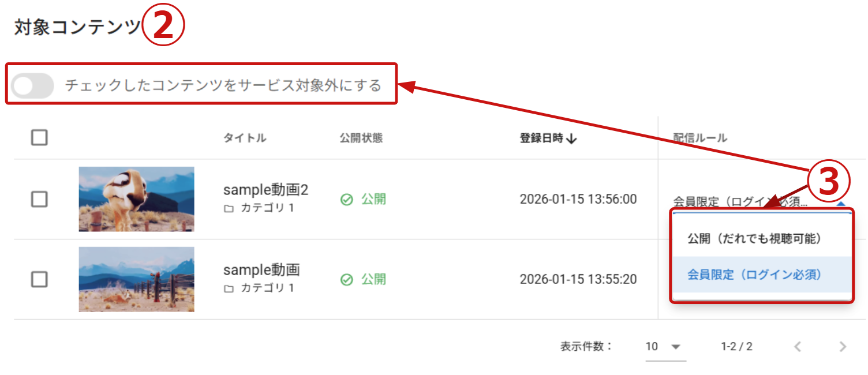Viewport: 868px width, 375px height.
Task: Check the box for sample動画 row
Action: 39,280
